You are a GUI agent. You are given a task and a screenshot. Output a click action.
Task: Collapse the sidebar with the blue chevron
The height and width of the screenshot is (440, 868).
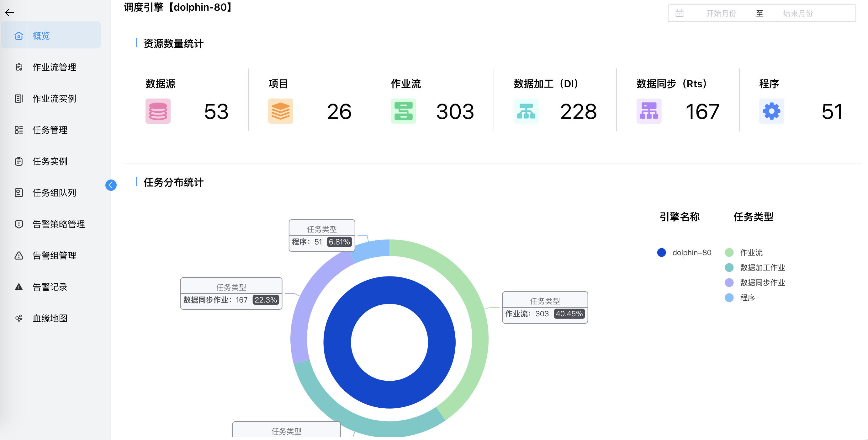tap(111, 185)
